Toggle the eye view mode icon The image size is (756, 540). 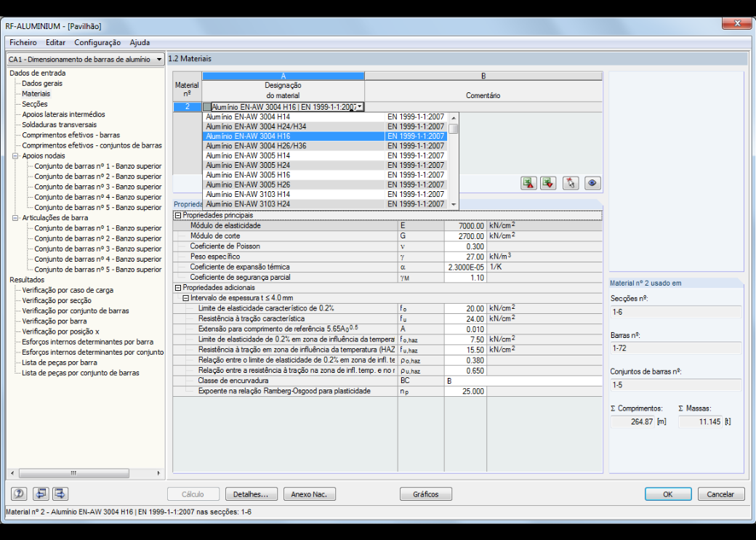coord(592,183)
